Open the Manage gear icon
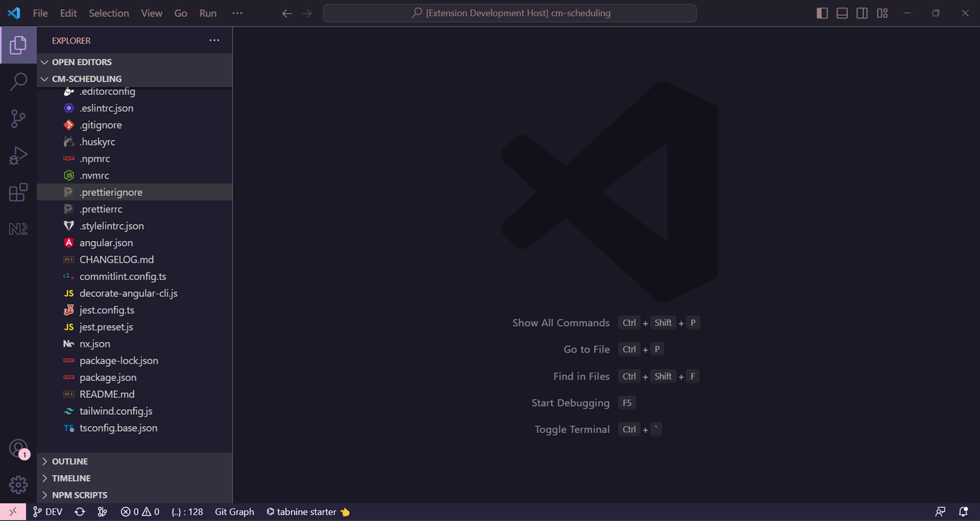 [x=18, y=486]
